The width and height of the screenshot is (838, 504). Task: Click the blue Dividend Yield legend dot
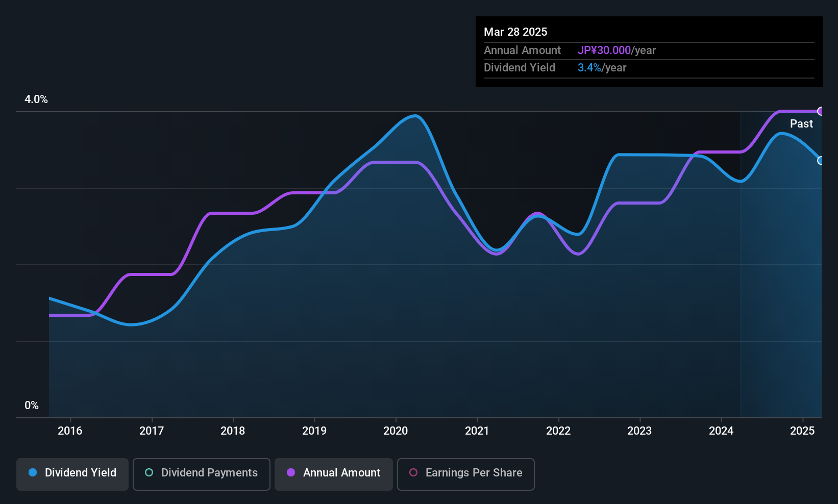coord(33,472)
